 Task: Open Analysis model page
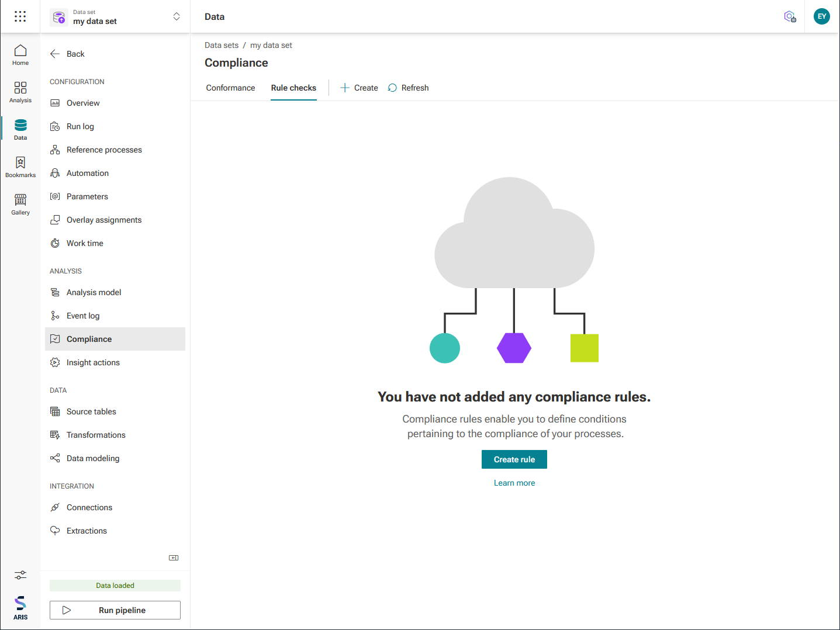(115, 292)
